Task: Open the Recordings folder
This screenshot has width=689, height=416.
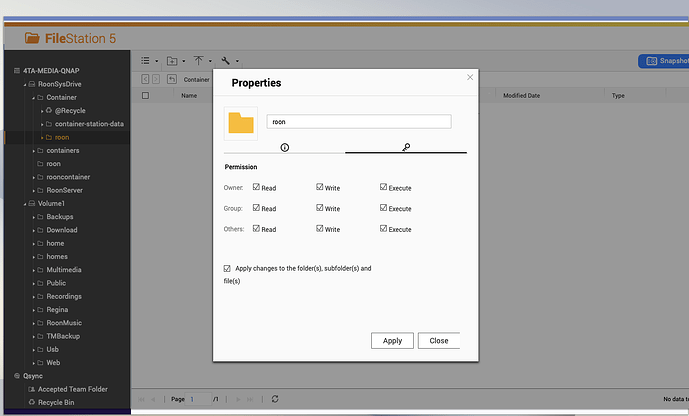Action: [x=64, y=296]
